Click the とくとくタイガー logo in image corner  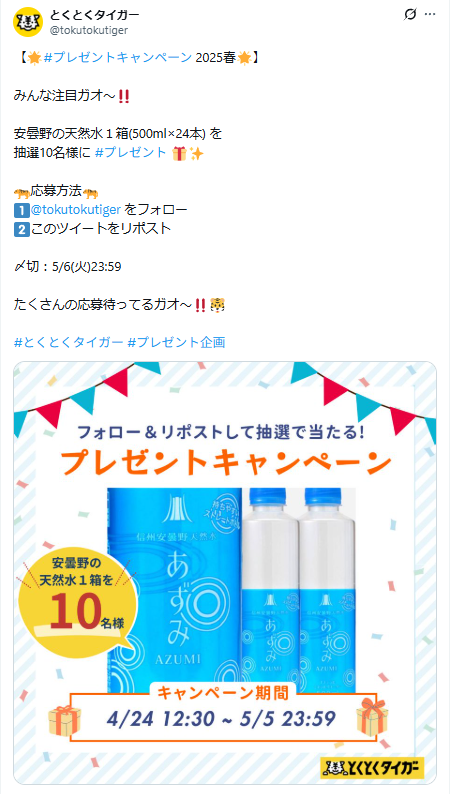(372, 768)
